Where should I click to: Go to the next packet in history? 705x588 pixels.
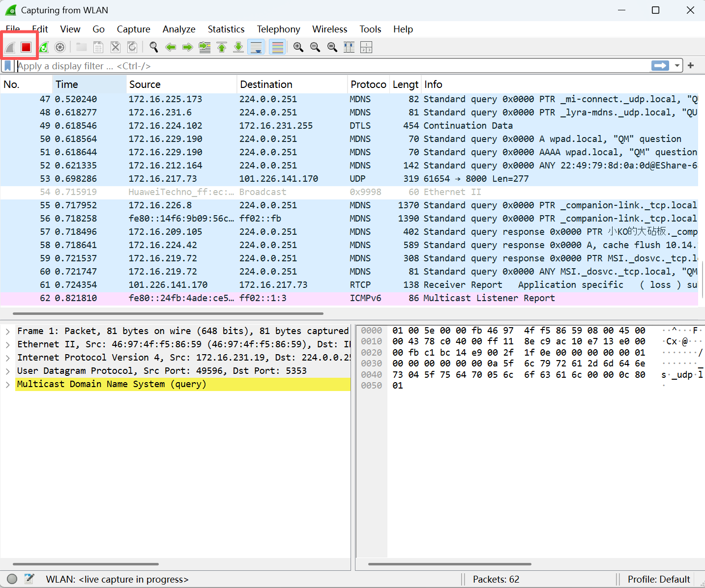[187, 47]
